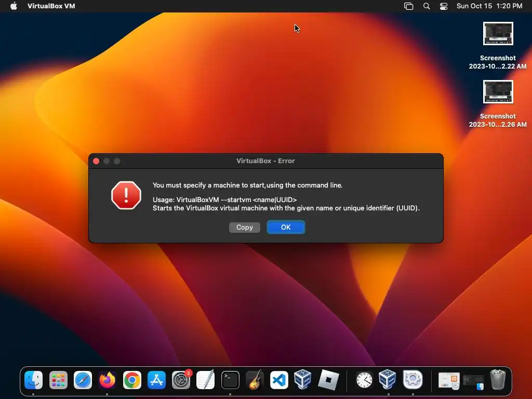Restore the dark minimized window in the dock
This screenshot has height=399, width=532.
(x=474, y=381)
